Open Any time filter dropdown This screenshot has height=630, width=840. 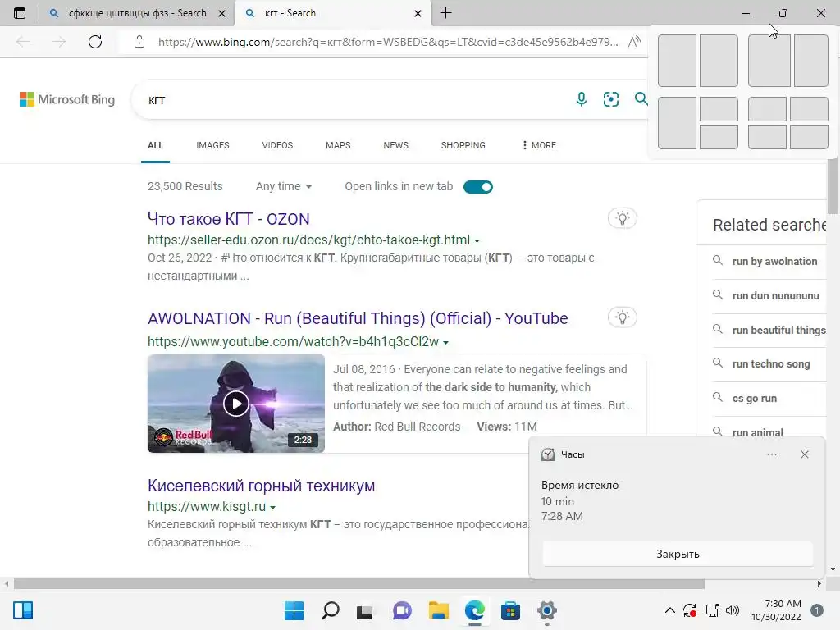283,186
